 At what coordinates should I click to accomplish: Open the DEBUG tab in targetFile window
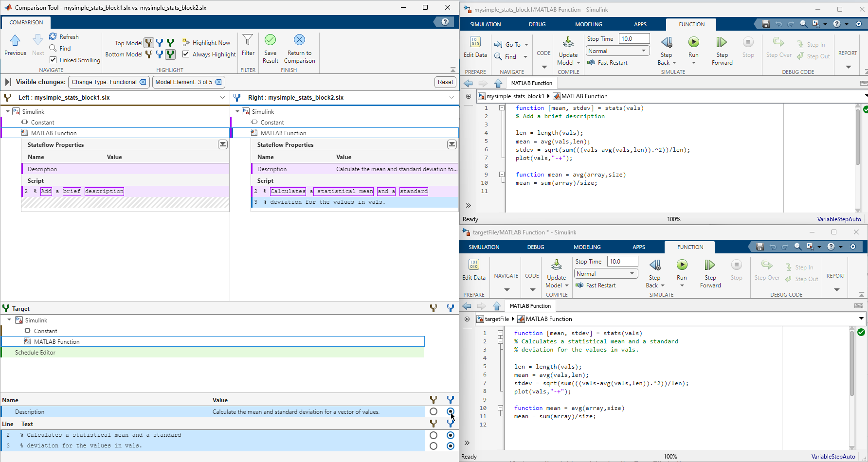click(535, 247)
